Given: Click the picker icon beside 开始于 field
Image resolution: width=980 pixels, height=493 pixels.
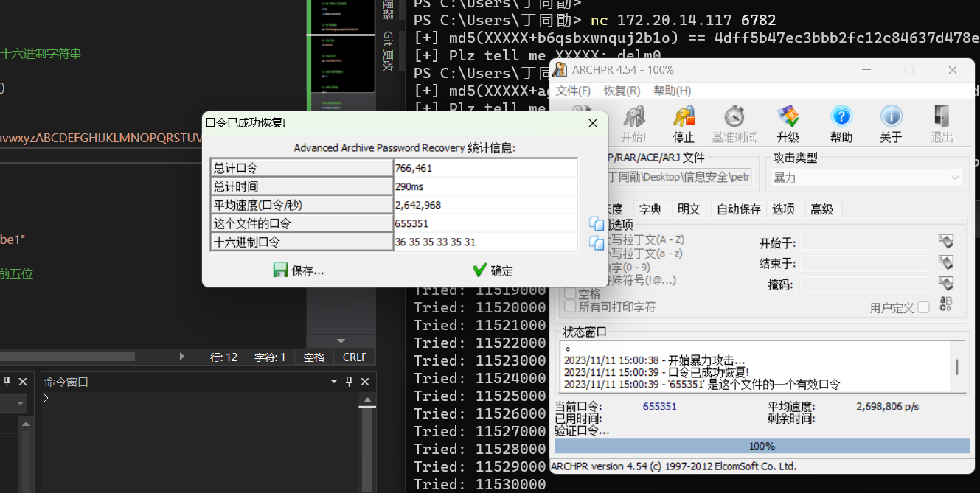Looking at the screenshot, I should pyautogui.click(x=946, y=241).
